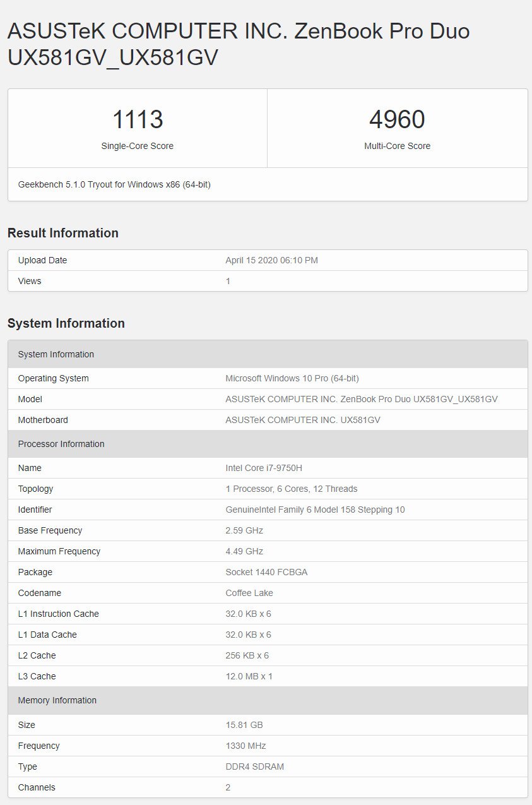The image size is (532, 805).
Task: Select L3 Cache value 12.0 MB x 1
Action: tap(249, 676)
